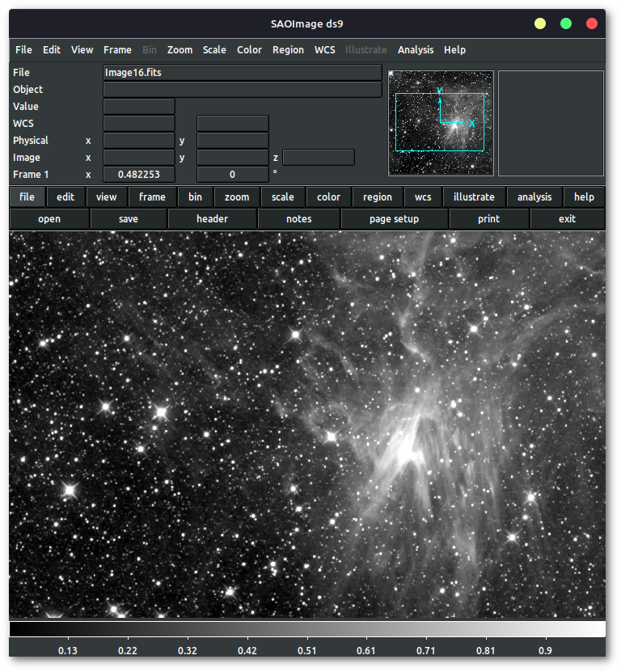Click the save button
621x672 pixels.
129,219
